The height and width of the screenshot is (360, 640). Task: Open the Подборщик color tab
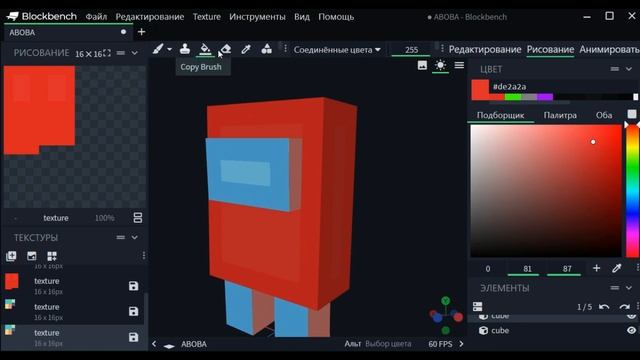(500, 115)
